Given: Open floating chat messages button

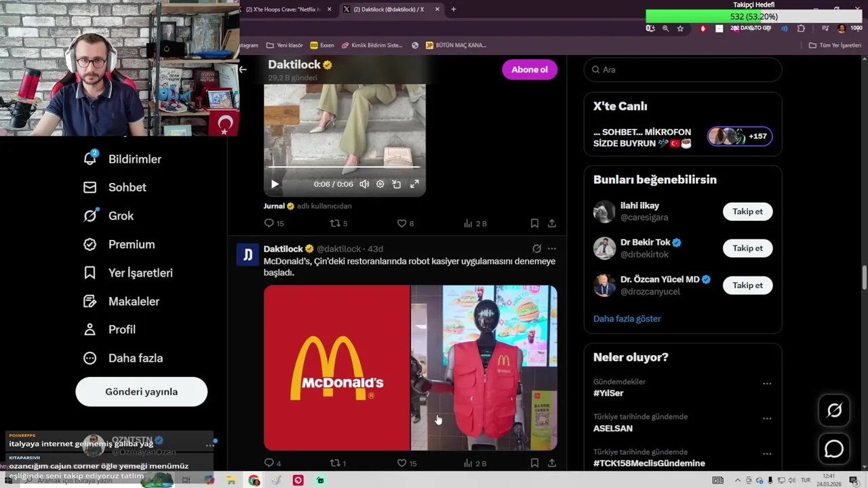Looking at the screenshot, I should click(834, 449).
